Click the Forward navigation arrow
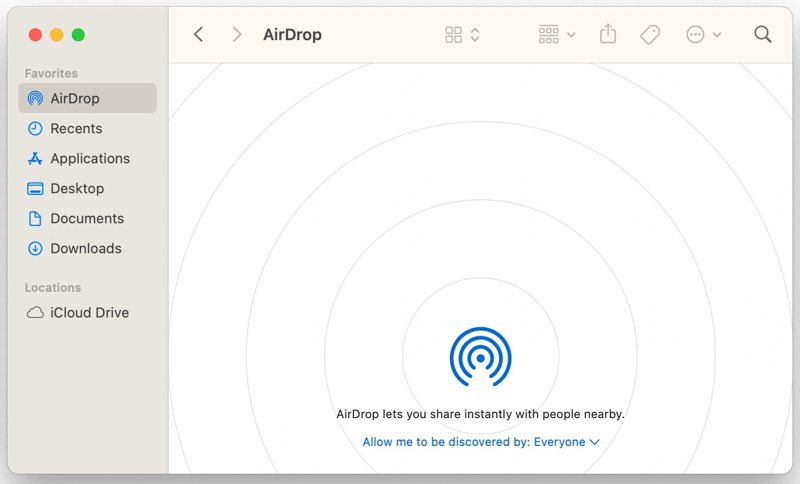The height and width of the screenshot is (484, 800). click(236, 35)
